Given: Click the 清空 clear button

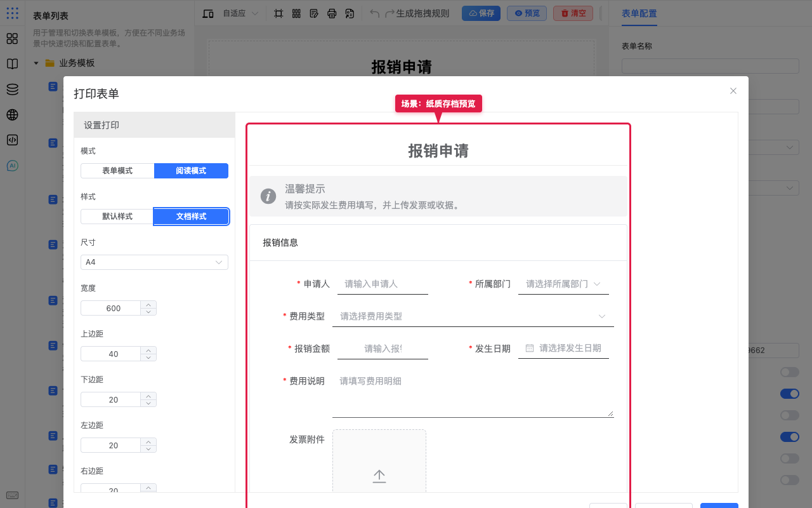Looking at the screenshot, I should (x=573, y=13).
